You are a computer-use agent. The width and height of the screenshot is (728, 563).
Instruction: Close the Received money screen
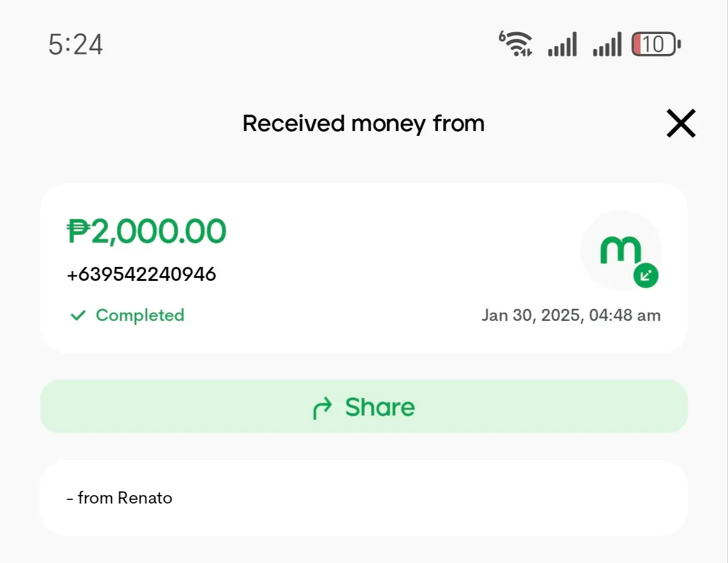681,124
